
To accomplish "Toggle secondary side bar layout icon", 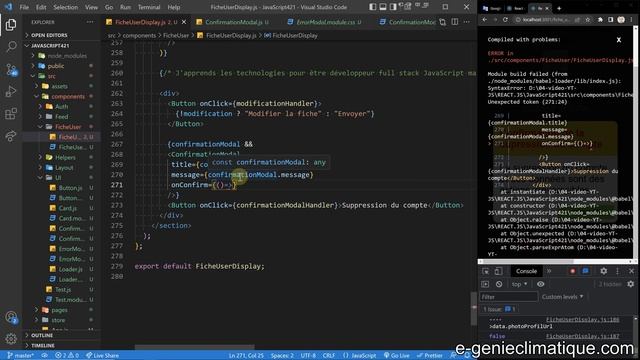I will pyautogui.click(x=393, y=7).
